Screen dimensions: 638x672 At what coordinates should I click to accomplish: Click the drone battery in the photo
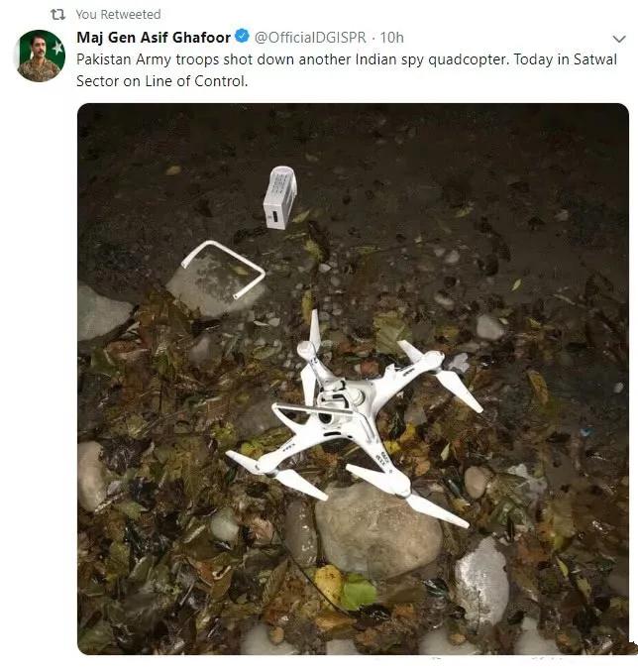(x=279, y=197)
